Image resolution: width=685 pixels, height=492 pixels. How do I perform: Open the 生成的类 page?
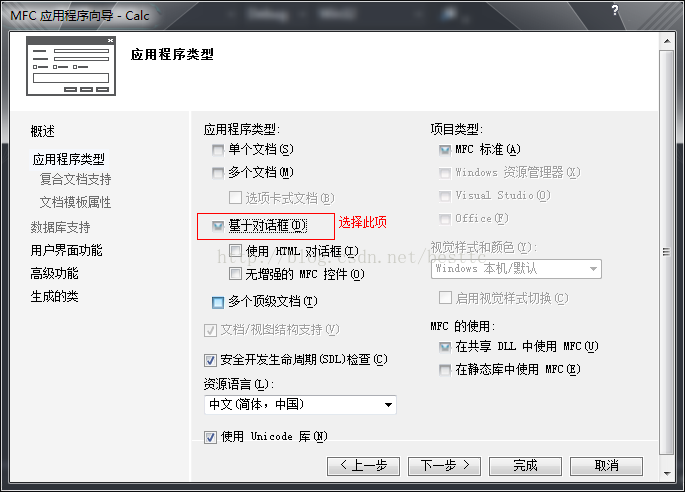pyautogui.click(x=54, y=297)
